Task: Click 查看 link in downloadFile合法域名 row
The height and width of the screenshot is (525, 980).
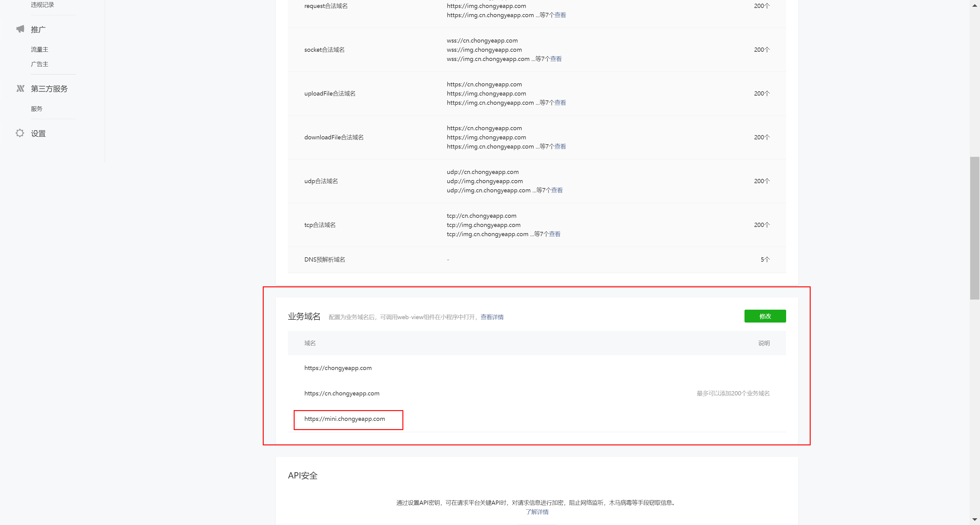Action: click(x=560, y=146)
